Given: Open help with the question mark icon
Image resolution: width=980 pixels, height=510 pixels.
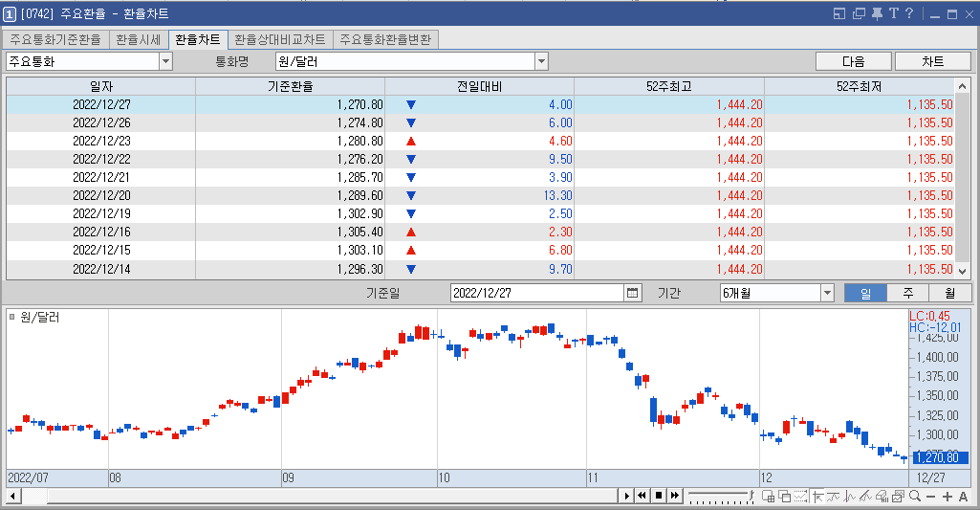Looking at the screenshot, I should [x=909, y=13].
